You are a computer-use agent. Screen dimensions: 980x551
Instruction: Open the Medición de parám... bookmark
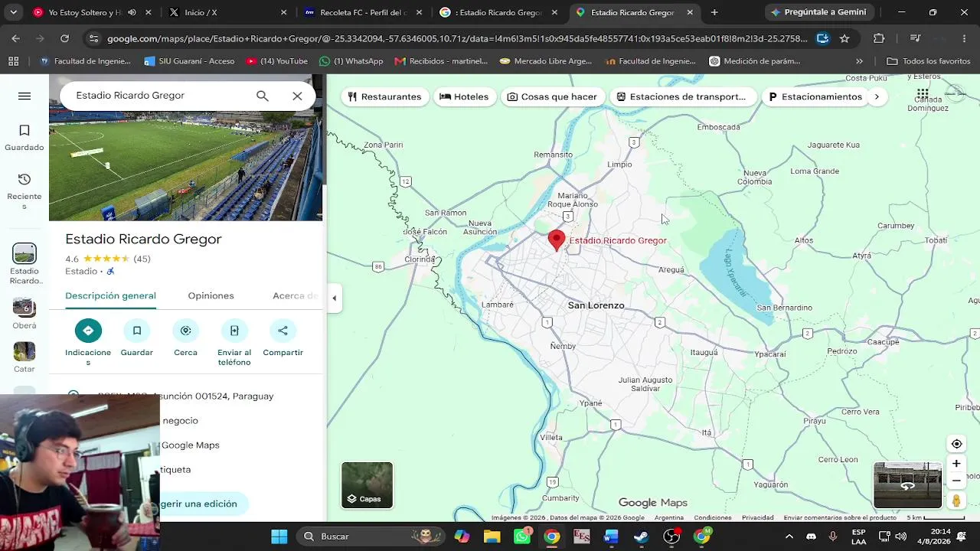coord(755,61)
